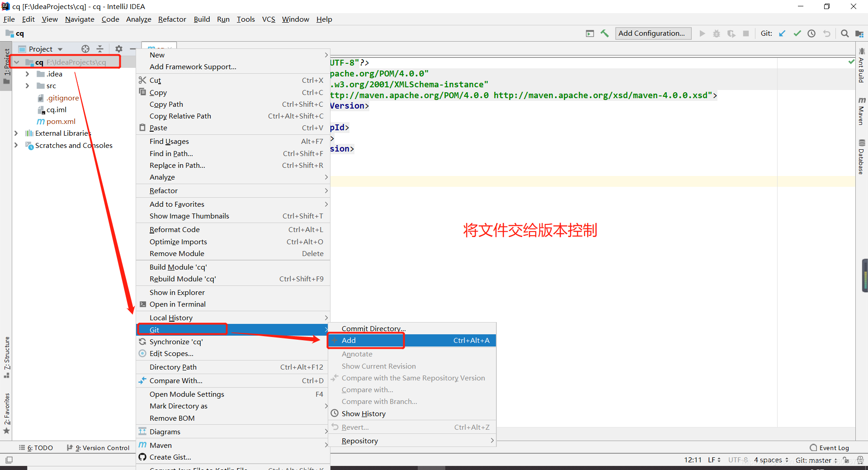Click the Stop square icon in toolbar
Screen dimensions: 868x470
click(x=746, y=33)
